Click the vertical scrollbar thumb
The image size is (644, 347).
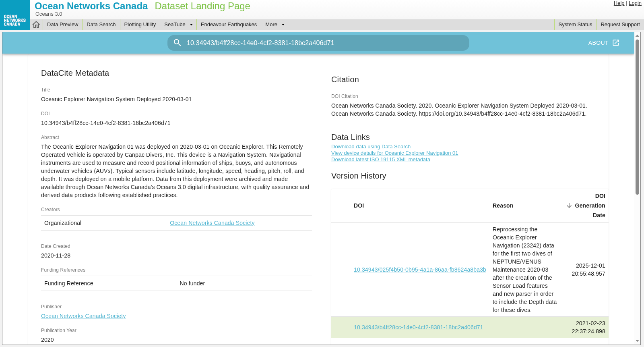(637, 117)
